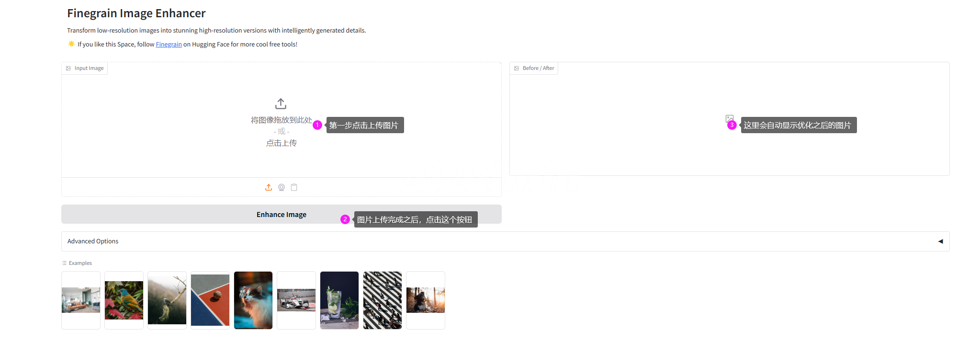
Task: Click the placeholder image icon in Before/After
Action: tap(730, 118)
